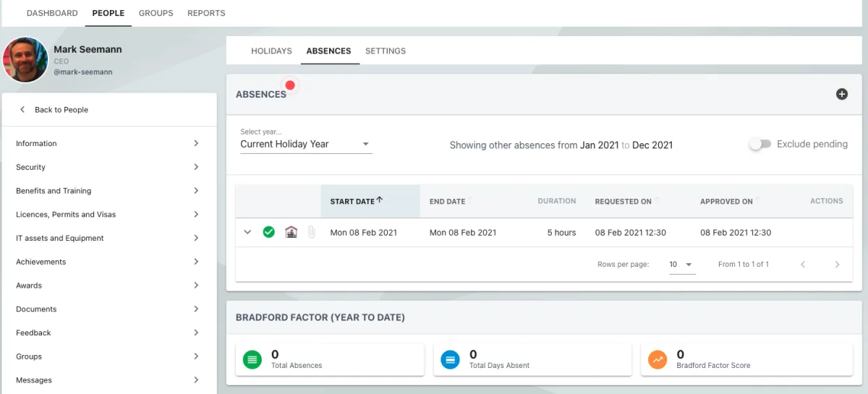The height and width of the screenshot is (394, 868).
Task: Switch to the Settings tab
Action: click(x=386, y=51)
